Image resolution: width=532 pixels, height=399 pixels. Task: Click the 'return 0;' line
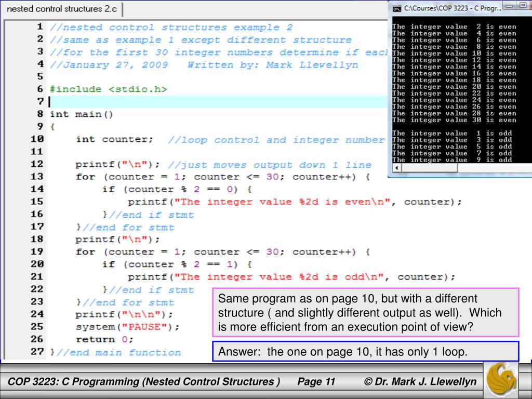click(x=104, y=339)
